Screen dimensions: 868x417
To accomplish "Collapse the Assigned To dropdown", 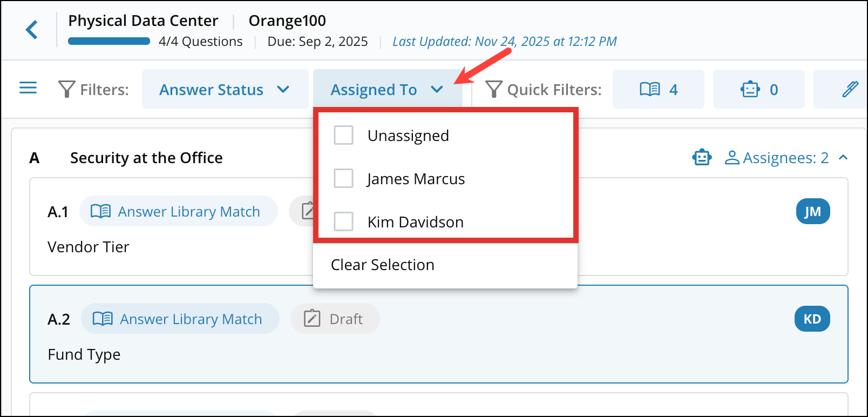I will click(x=386, y=89).
